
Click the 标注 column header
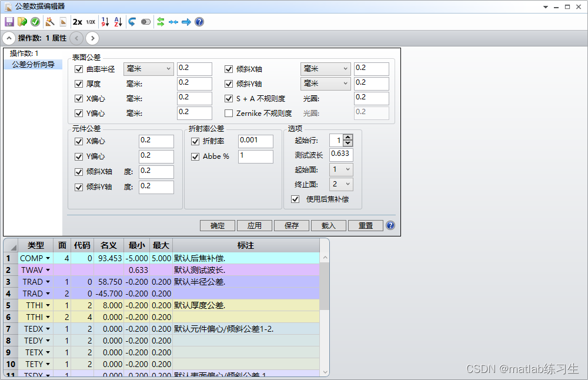coord(246,245)
